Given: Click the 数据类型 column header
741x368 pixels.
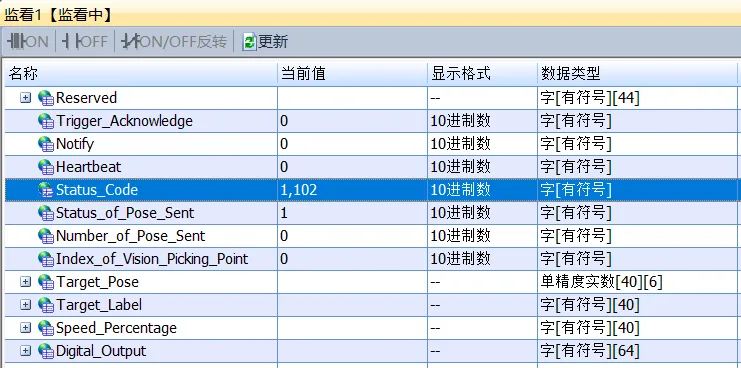Looking at the screenshot, I should (x=638, y=74).
